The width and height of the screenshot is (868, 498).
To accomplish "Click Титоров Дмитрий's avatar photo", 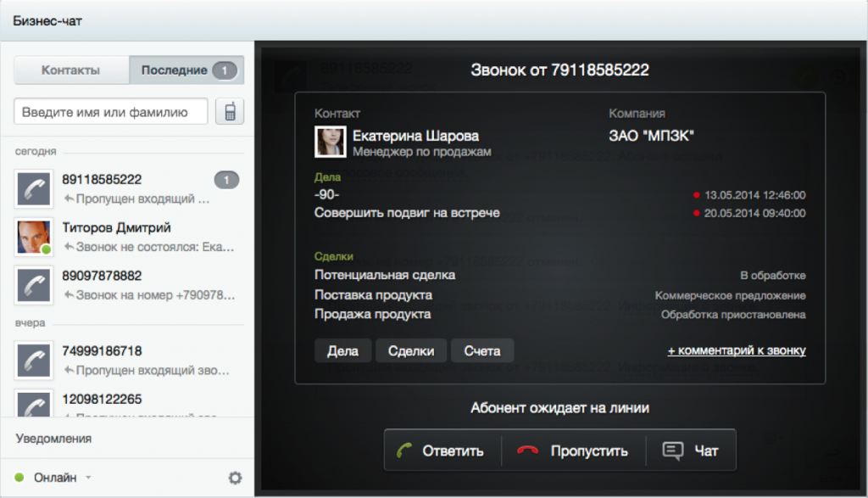I will coord(35,237).
